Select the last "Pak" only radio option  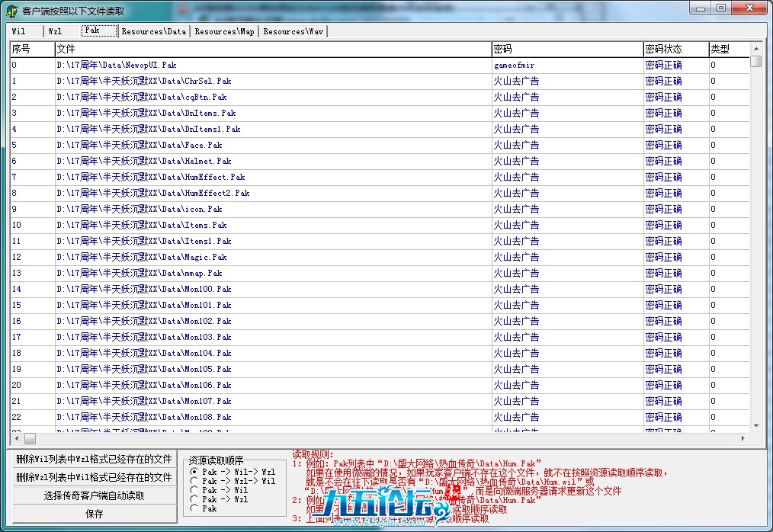[x=194, y=508]
